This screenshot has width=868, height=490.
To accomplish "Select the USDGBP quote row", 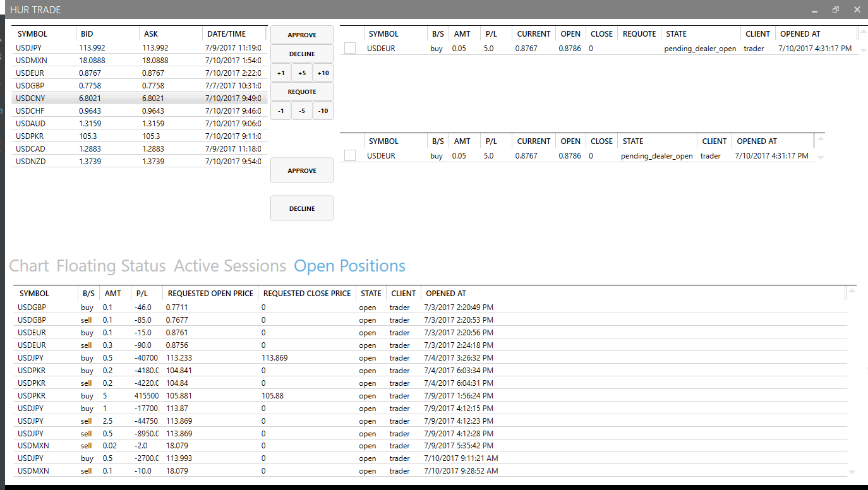I will click(140, 85).
